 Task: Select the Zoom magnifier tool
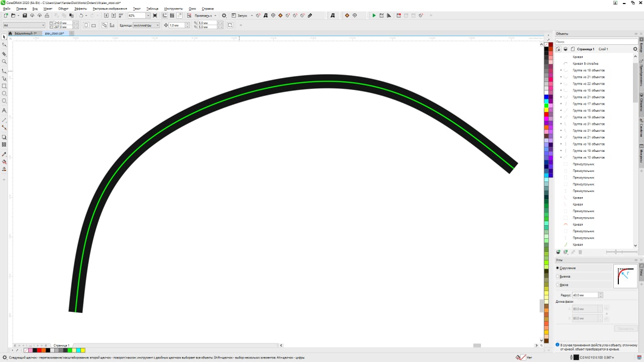pyautogui.click(x=4, y=62)
